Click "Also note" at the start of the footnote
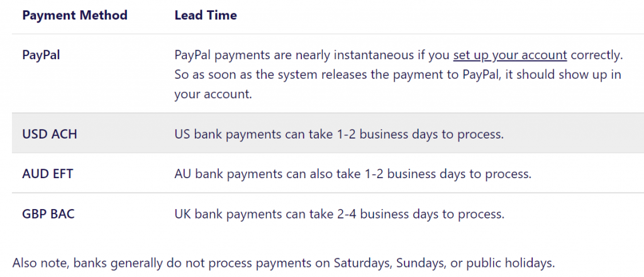 point(39,263)
